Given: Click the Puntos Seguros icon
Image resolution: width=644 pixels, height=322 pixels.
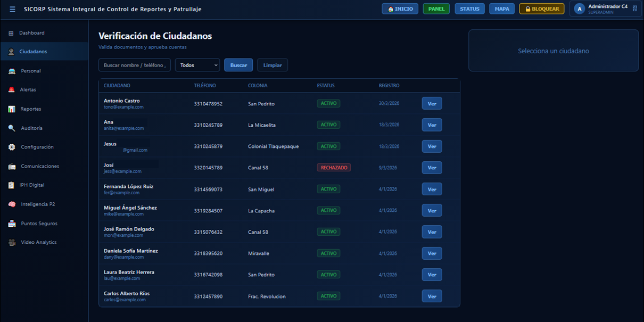Looking at the screenshot, I should click(12, 224).
